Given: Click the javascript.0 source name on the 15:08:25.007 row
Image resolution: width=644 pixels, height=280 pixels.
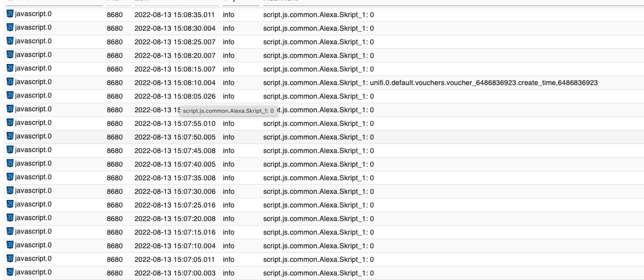Looking at the screenshot, I should 33,41.
